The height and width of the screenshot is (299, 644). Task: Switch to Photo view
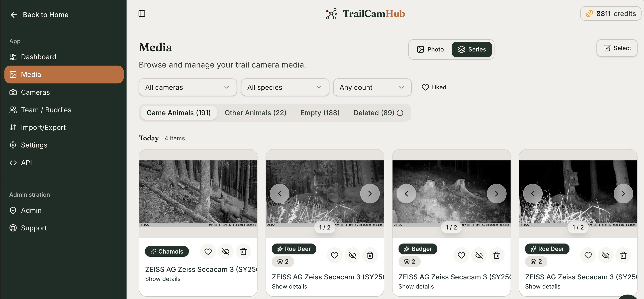[x=430, y=49]
